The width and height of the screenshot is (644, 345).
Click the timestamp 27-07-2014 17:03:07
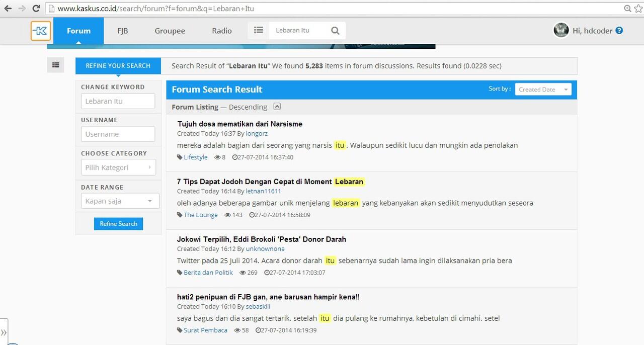tap(297, 273)
